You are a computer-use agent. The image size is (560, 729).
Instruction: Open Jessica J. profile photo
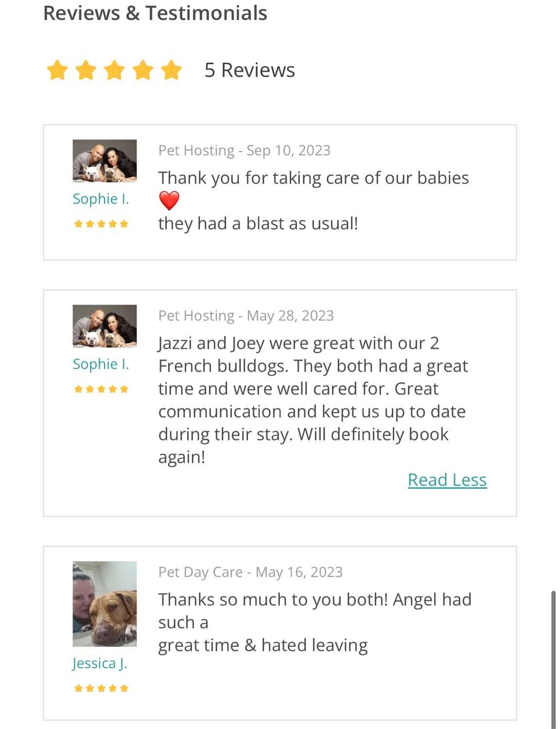[x=105, y=604]
